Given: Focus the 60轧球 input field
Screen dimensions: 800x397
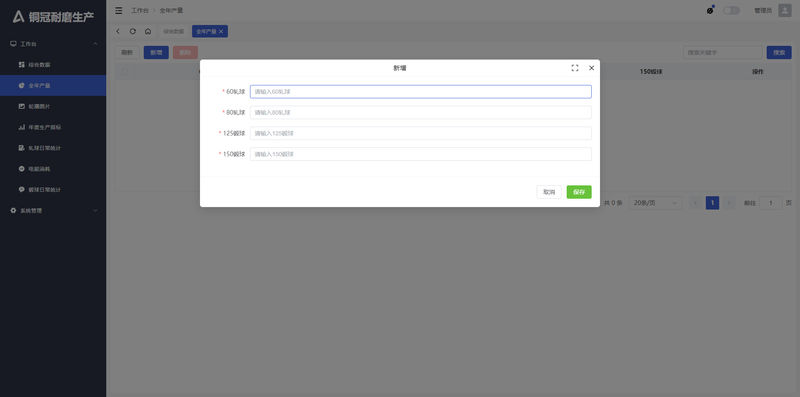Looking at the screenshot, I should click(420, 92).
